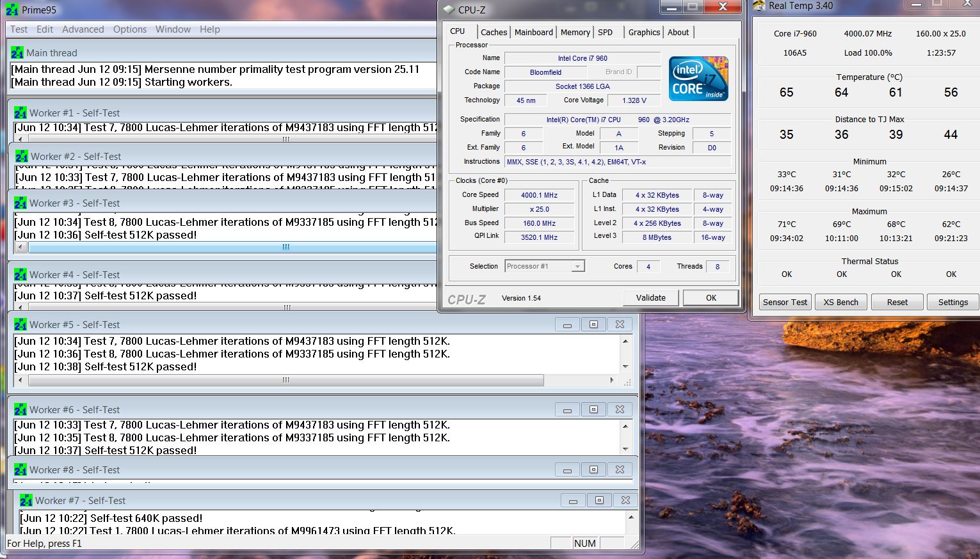
Task: Minimize the Worker #7 window
Action: 573,500
